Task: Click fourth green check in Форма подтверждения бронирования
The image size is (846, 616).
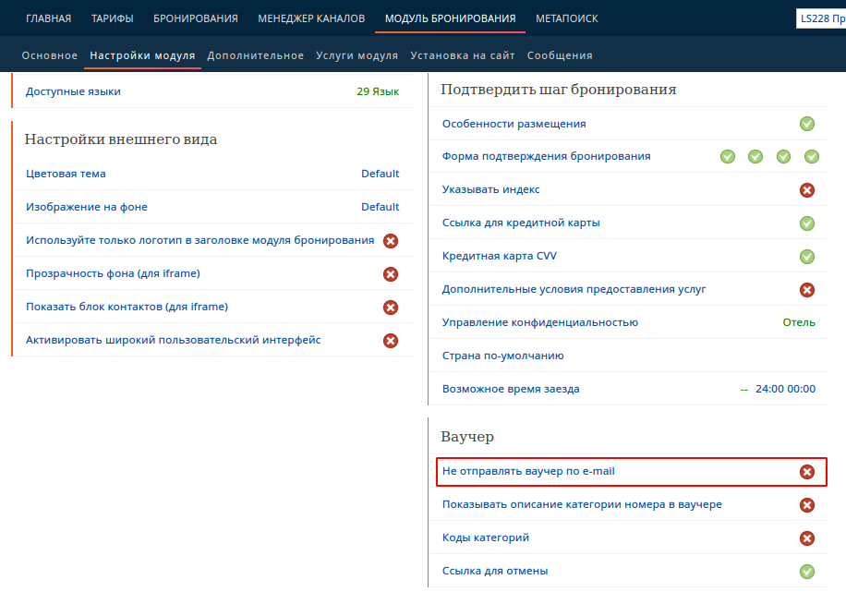Action: coord(812,156)
